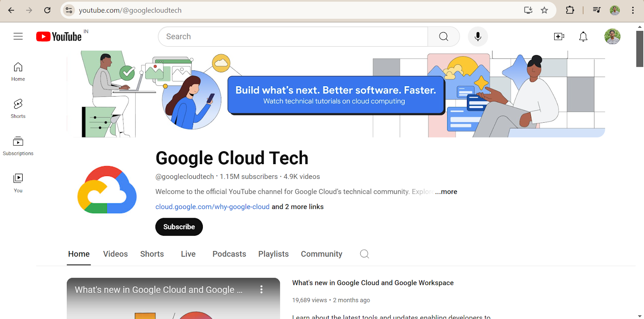
Task: Open the media control icon in Chrome toolbar
Action: (x=597, y=10)
